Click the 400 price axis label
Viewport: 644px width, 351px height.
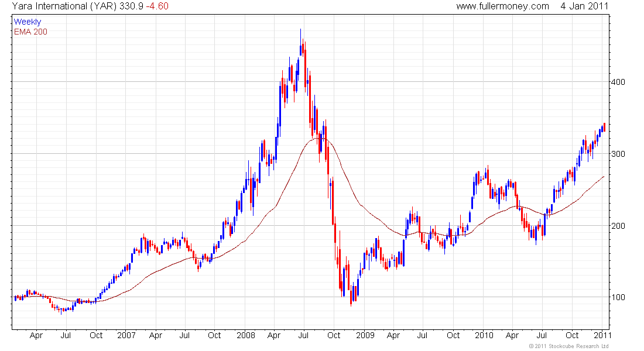click(618, 82)
